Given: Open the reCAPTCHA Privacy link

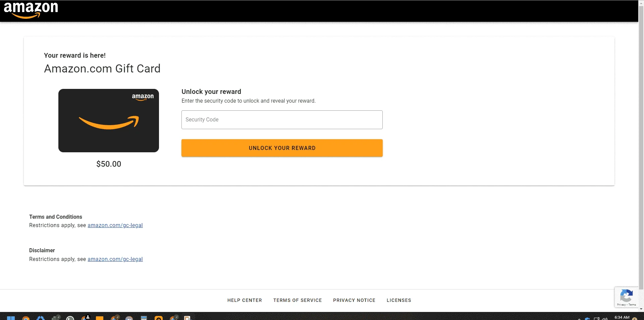Looking at the screenshot, I should (x=621, y=305).
